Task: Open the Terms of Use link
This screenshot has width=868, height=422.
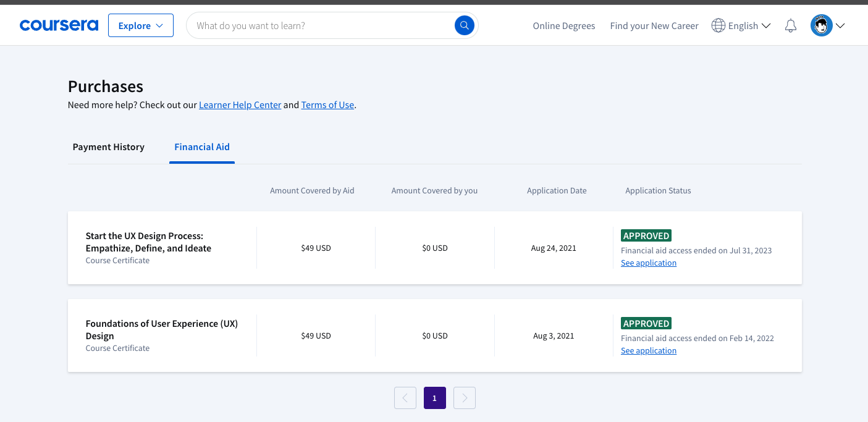Action: pyautogui.click(x=327, y=105)
